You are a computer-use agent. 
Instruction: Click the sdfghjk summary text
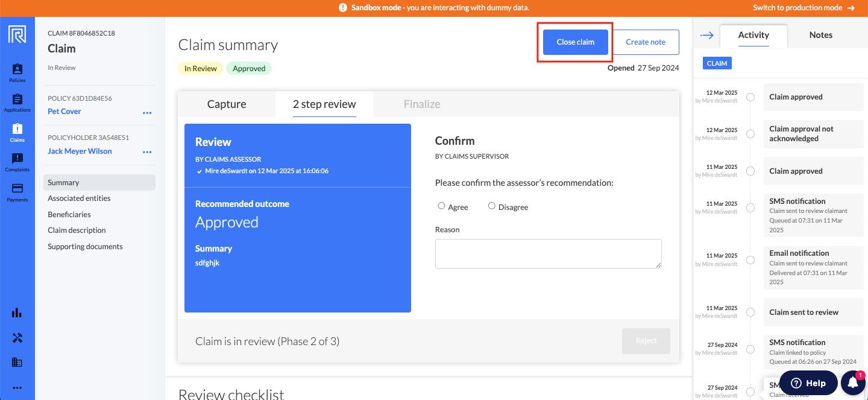pos(207,263)
